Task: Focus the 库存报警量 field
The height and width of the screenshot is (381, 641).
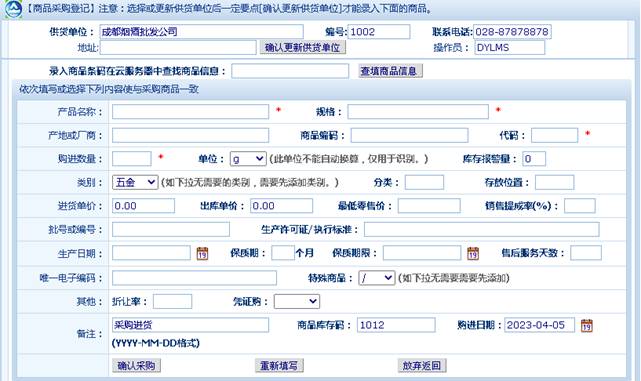Action: pyautogui.click(x=534, y=159)
